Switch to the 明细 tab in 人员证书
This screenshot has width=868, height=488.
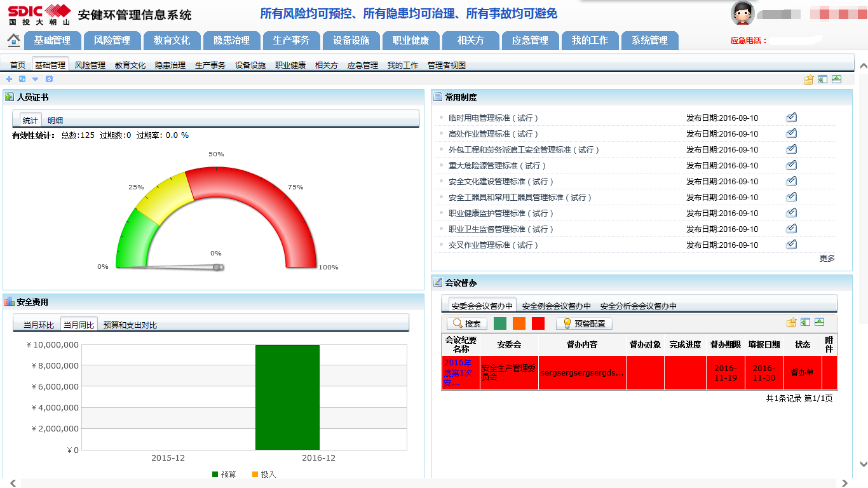55,120
